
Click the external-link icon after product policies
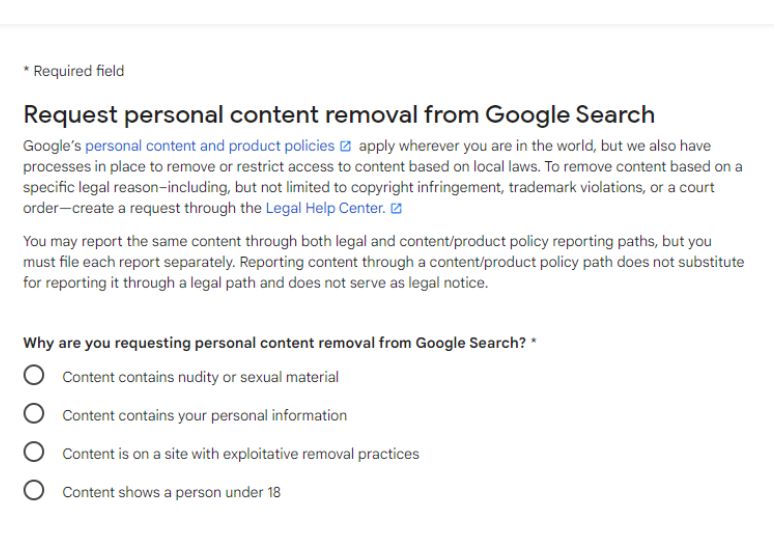pyautogui.click(x=345, y=146)
